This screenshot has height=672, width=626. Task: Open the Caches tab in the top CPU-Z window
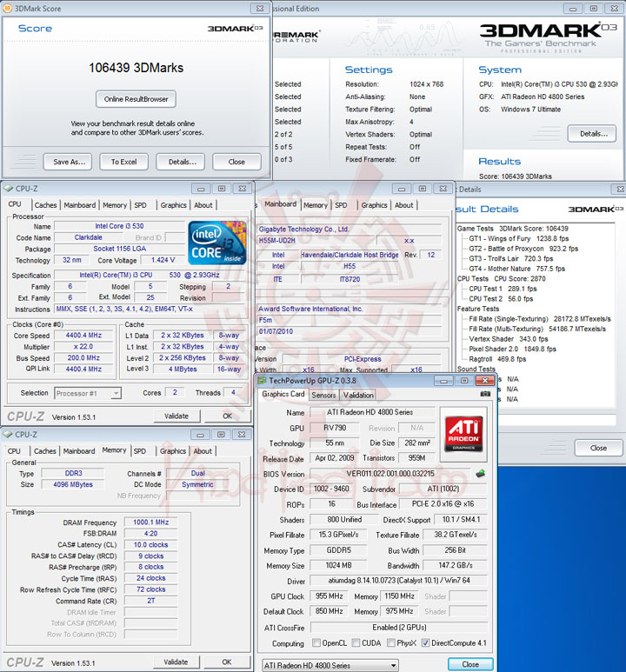click(45, 205)
